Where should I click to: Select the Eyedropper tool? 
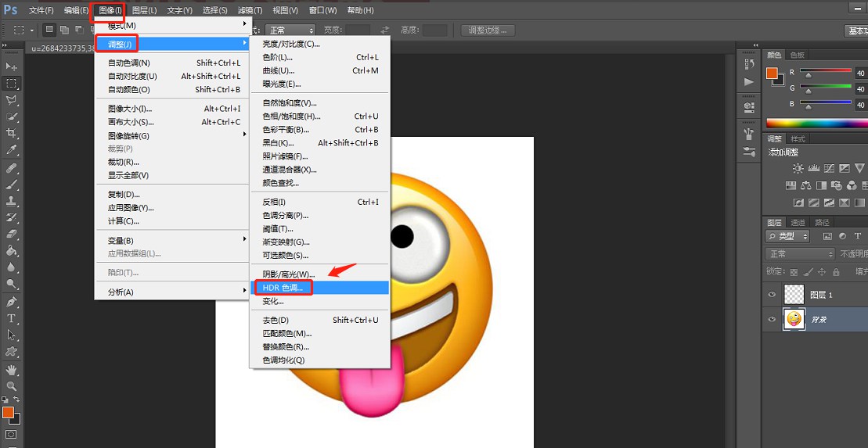click(12, 149)
